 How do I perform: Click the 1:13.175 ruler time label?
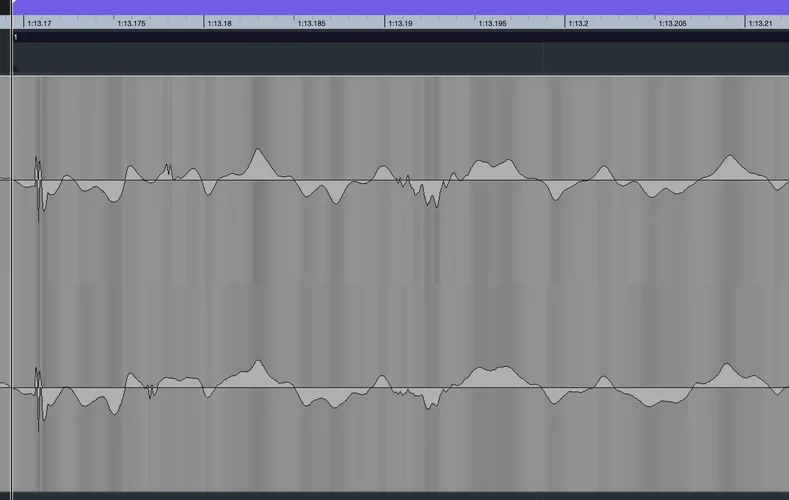click(x=131, y=23)
